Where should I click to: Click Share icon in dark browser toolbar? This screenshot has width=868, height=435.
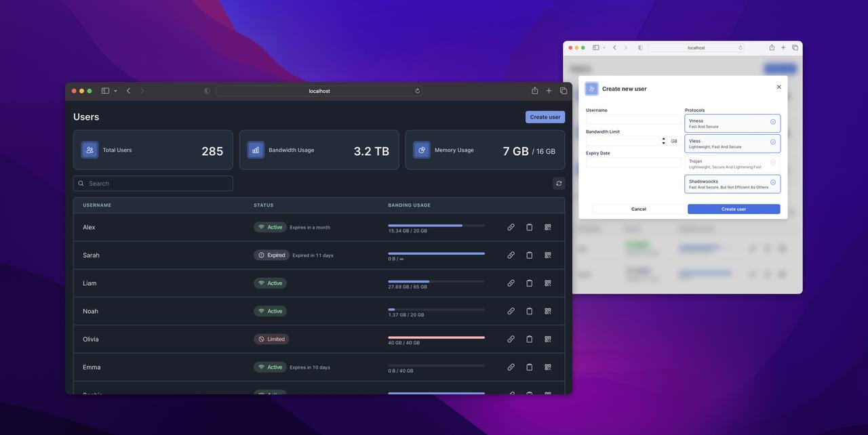click(x=534, y=91)
